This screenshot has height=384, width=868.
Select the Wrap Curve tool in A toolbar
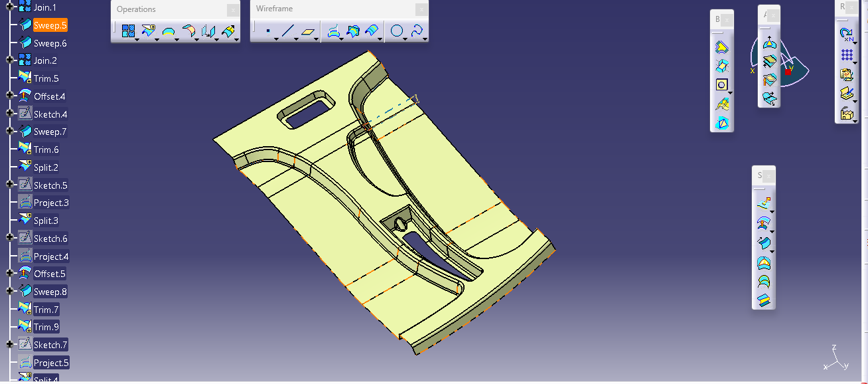click(769, 61)
